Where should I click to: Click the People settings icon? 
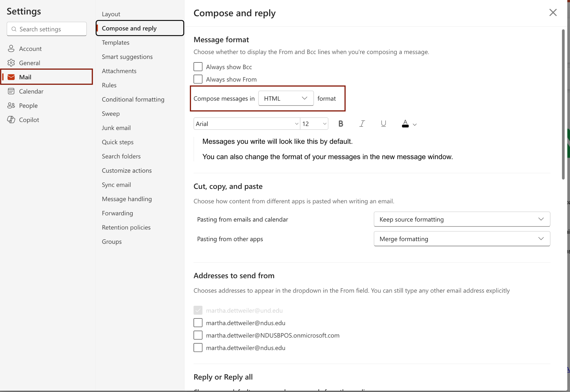coord(11,105)
